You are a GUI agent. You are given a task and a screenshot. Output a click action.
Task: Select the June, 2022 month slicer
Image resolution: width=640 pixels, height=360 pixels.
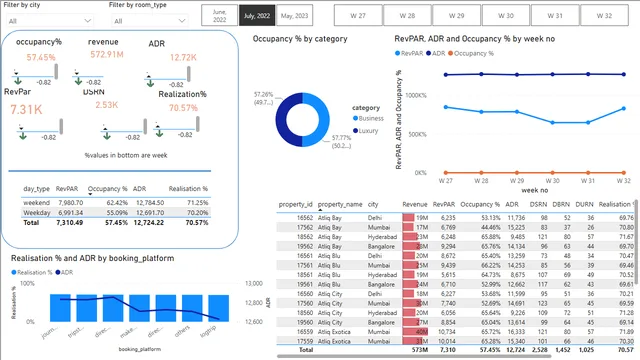click(220, 16)
